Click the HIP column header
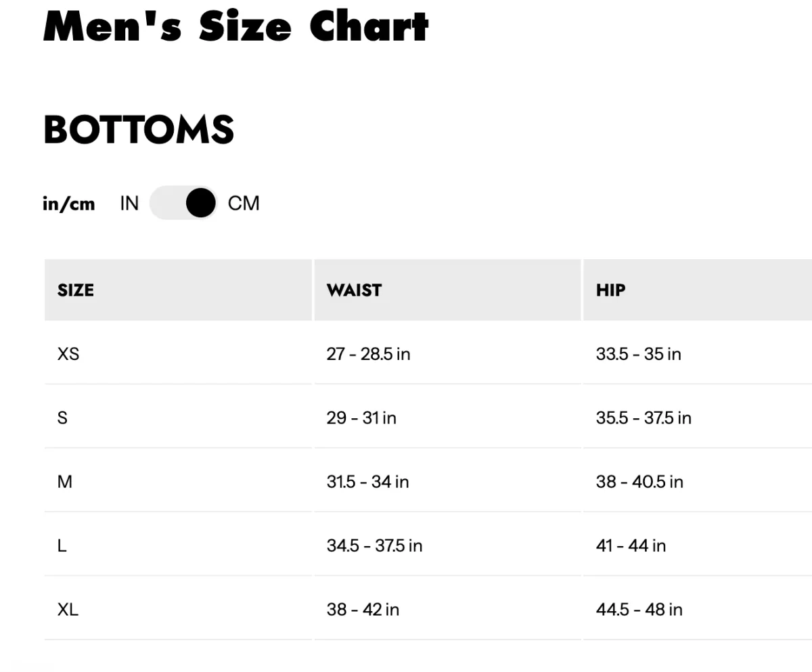This screenshot has width=812, height=672. pyautogui.click(x=610, y=290)
